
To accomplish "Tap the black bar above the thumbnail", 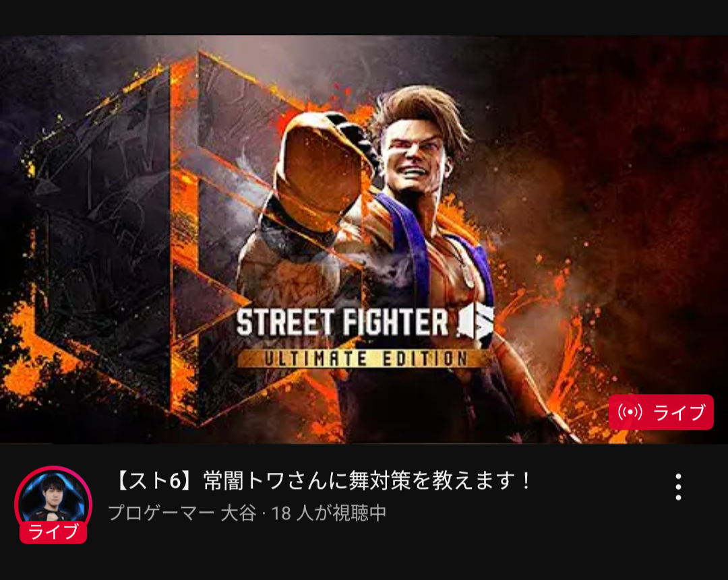I will [x=364, y=18].
